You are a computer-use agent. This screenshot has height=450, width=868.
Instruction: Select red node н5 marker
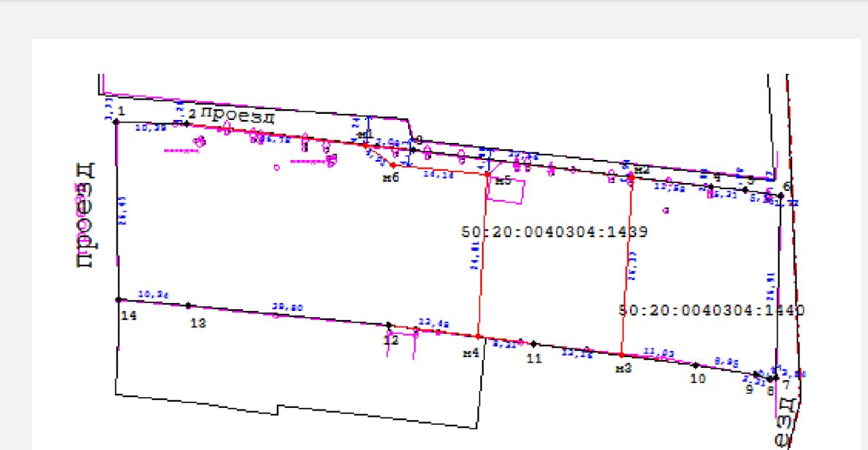point(488,174)
